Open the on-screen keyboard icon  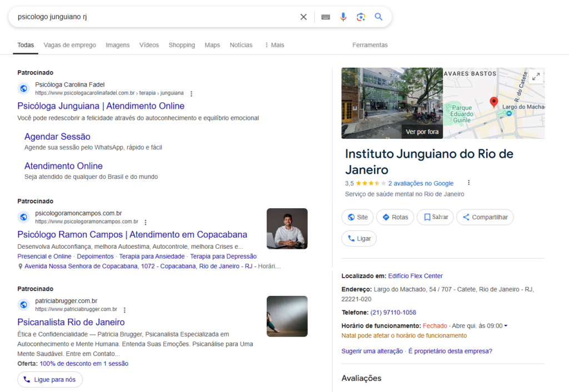tap(326, 17)
